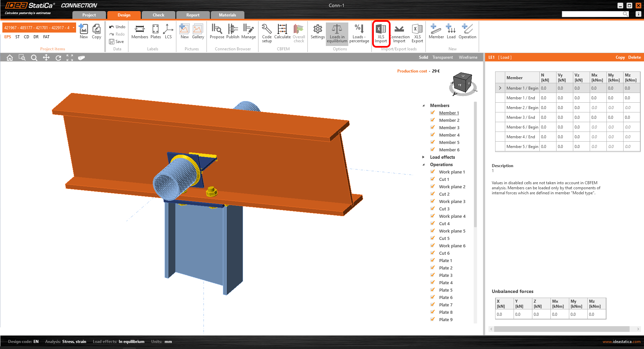This screenshot has height=349, width=644.
Task: Add a new Operation from the ribbon
Action: click(x=467, y=33)
